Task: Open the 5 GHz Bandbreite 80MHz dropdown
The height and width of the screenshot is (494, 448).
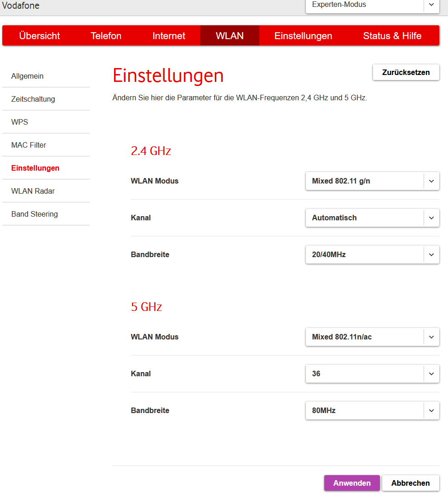Action: tap(373, 410)
